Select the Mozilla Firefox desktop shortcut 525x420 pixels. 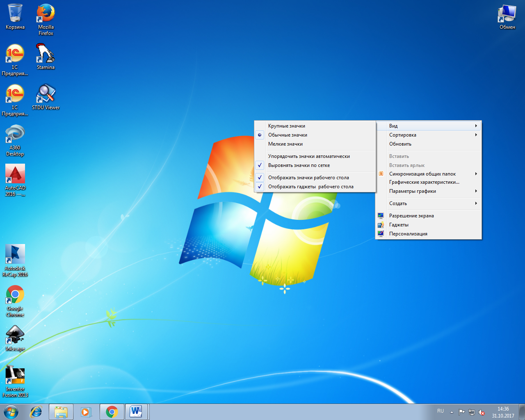pos(46,20)
